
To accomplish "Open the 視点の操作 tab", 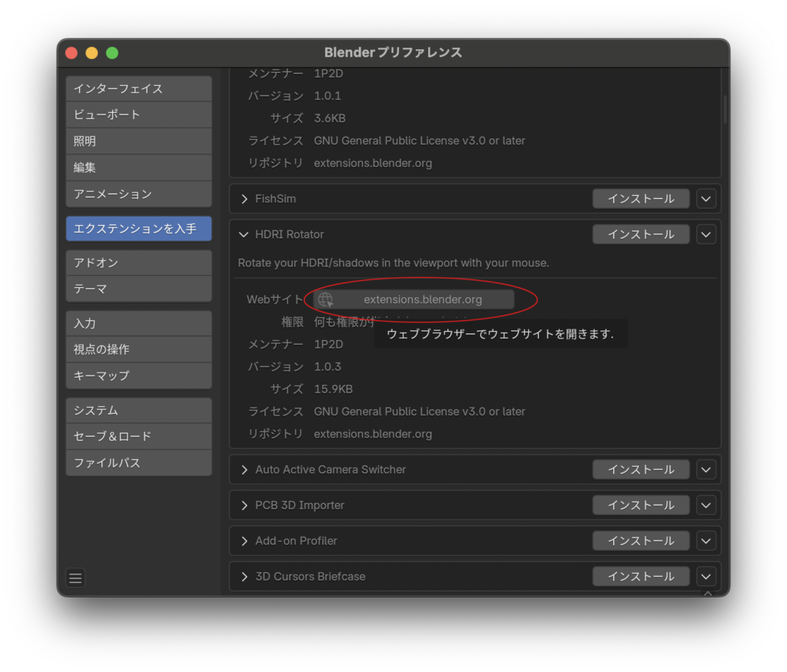I will coord(138,349).
